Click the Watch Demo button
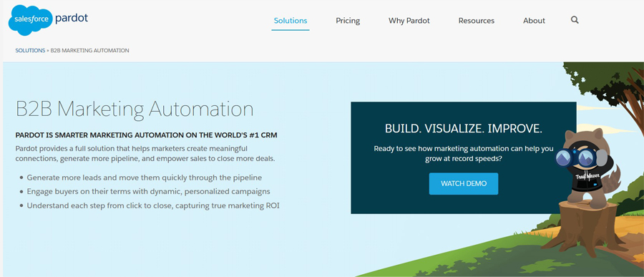The height and width of the screenshot is (277, 644). (464, 184)
